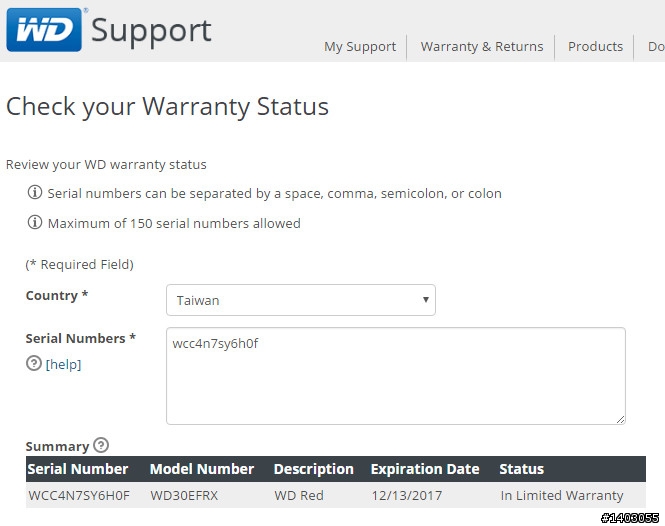Open the Products menu

tap(595, 46)
